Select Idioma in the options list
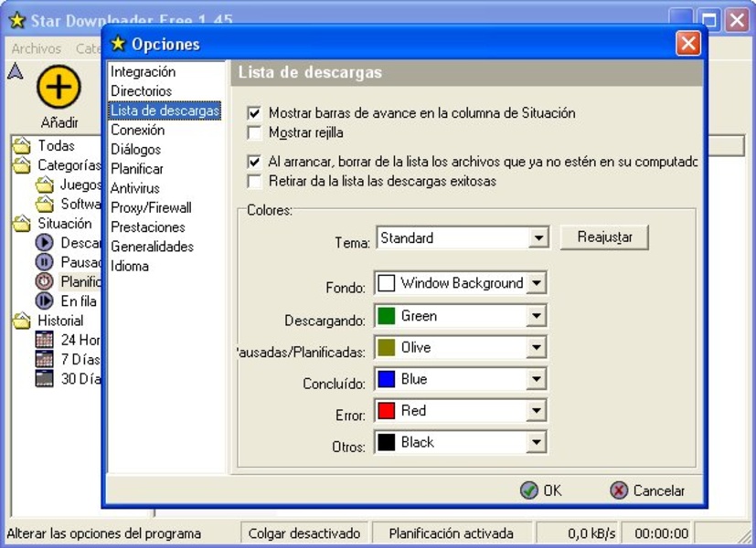 pyautogui.click(x=130, y=267)
